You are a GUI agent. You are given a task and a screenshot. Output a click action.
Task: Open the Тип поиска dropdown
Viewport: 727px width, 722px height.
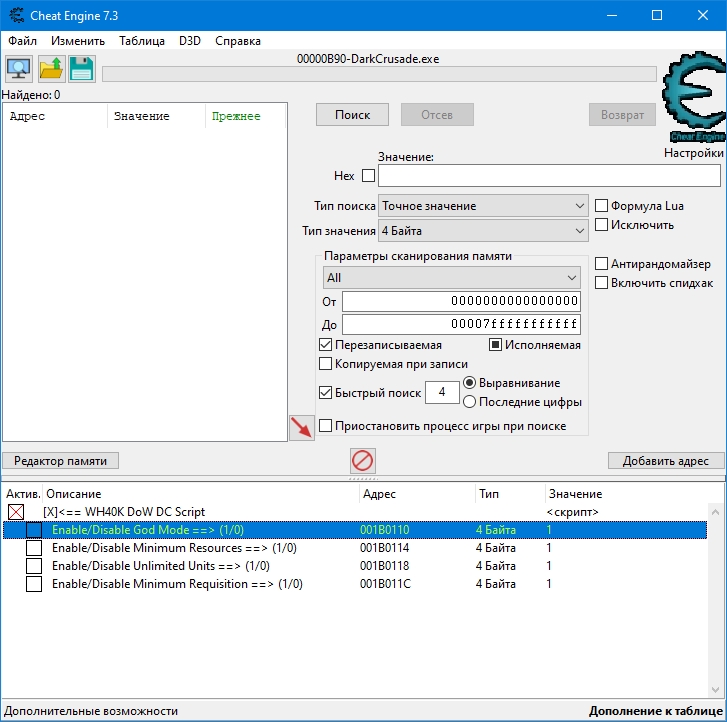pyautogui.click(x=483, y=206)
